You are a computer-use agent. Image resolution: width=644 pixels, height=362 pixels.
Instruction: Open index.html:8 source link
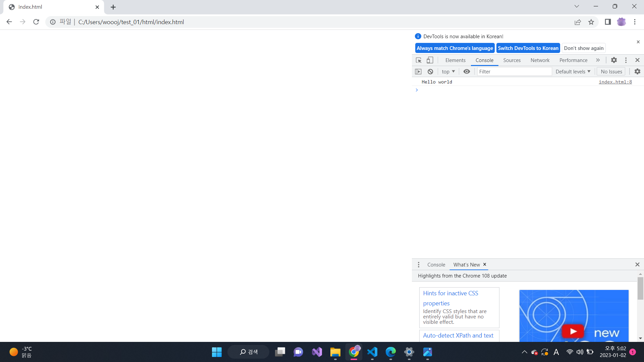(615, 82)
